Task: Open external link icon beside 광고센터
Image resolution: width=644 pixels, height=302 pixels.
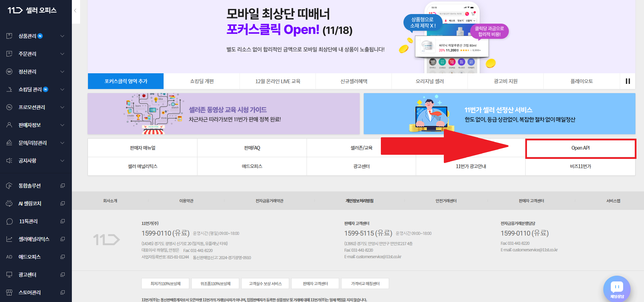Action: [63, 275]
